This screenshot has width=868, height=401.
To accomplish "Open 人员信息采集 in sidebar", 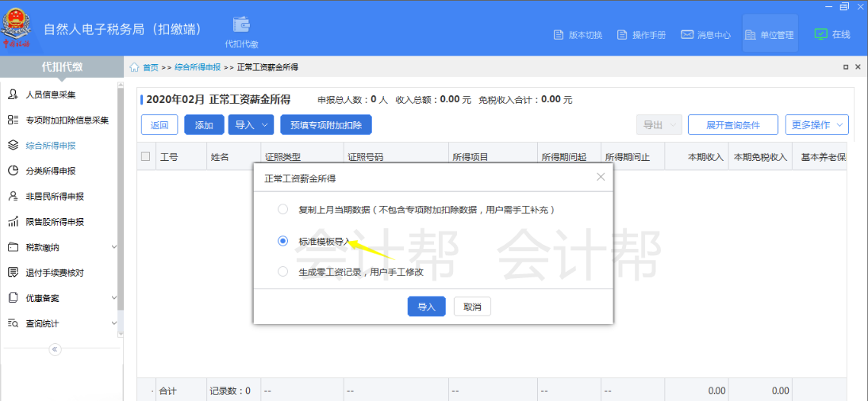I will (x=51, y=95).
